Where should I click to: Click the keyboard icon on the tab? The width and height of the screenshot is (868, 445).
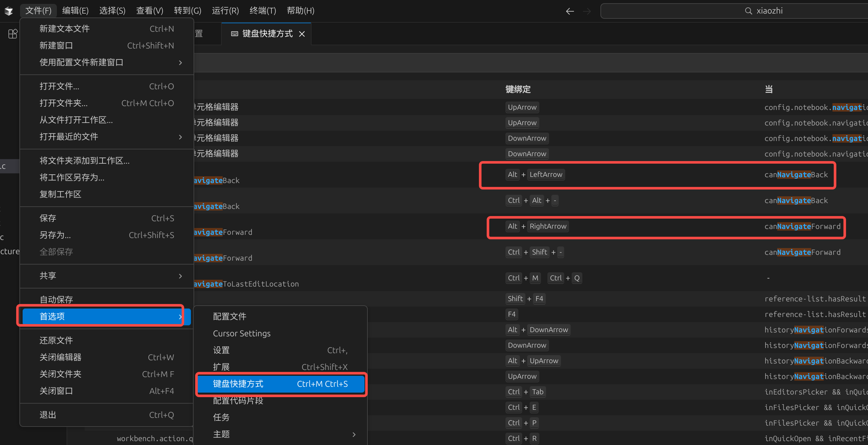pos(235,34)
